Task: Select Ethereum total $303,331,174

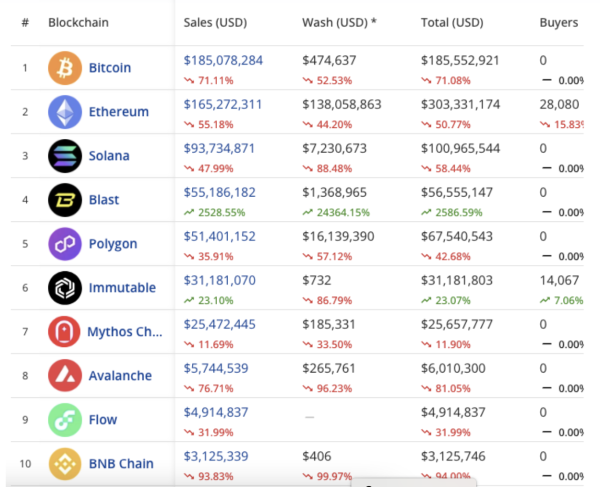Action: point(460,104)
